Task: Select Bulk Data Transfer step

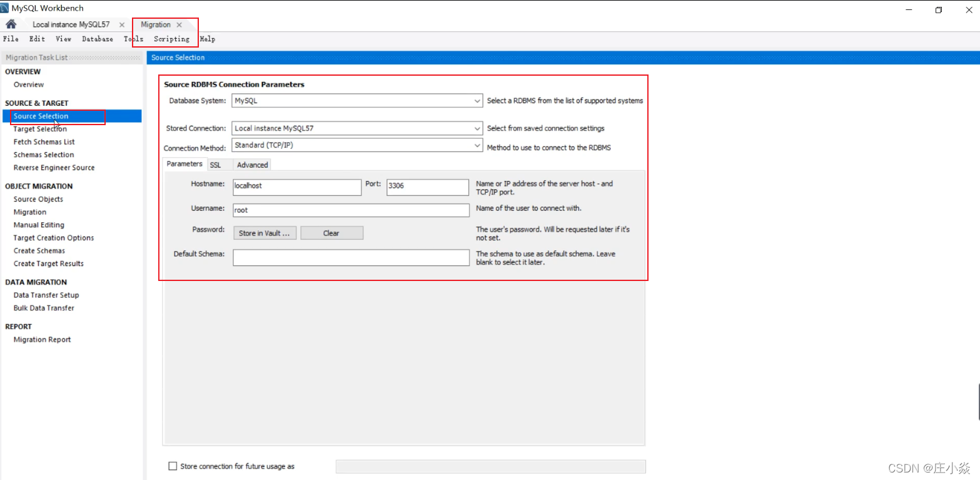Action: click(x=44, y=308)
